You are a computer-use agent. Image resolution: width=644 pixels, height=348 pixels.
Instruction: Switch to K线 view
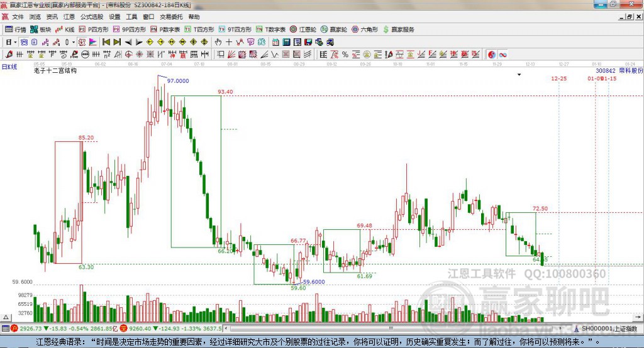65,30
